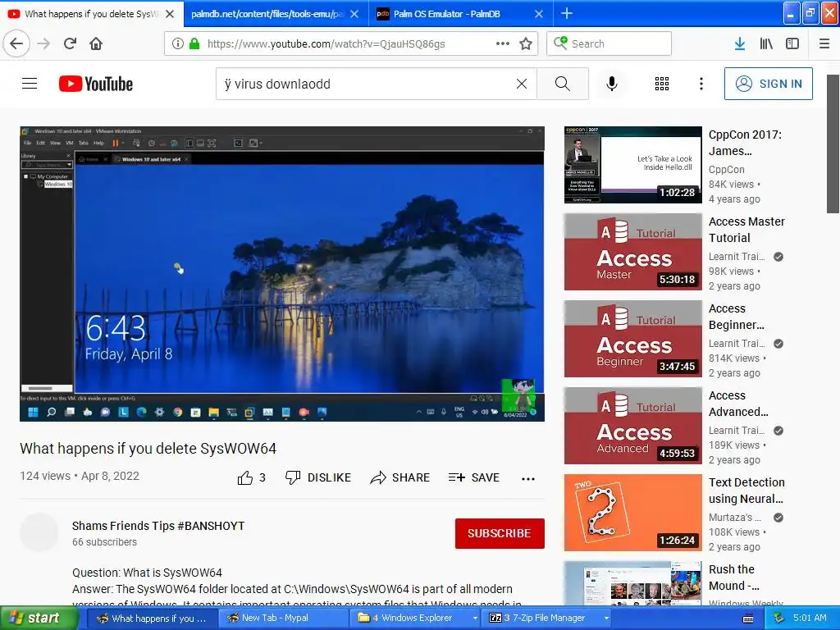Reload the current YouTube page

70,43
